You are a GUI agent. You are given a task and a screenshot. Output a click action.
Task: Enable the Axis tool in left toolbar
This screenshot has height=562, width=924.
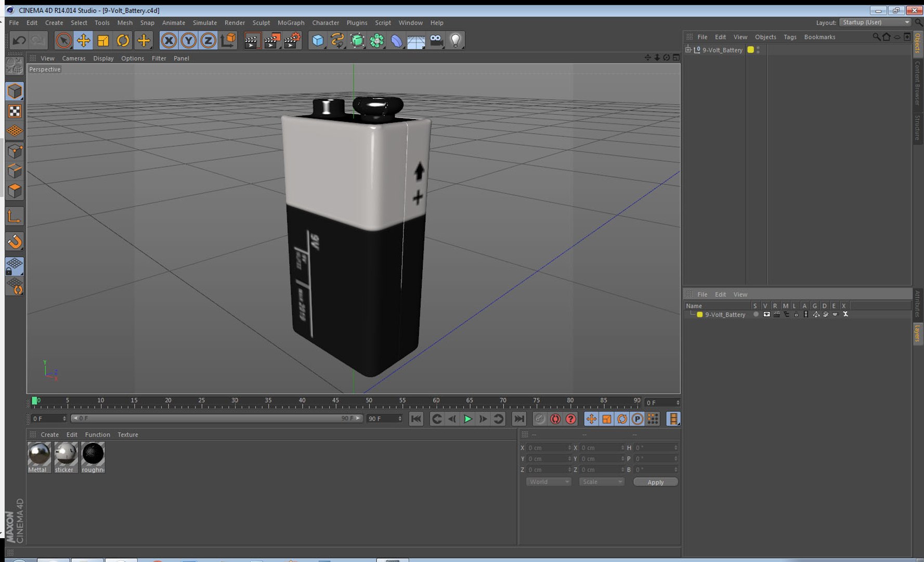click(x=15, y=216)
